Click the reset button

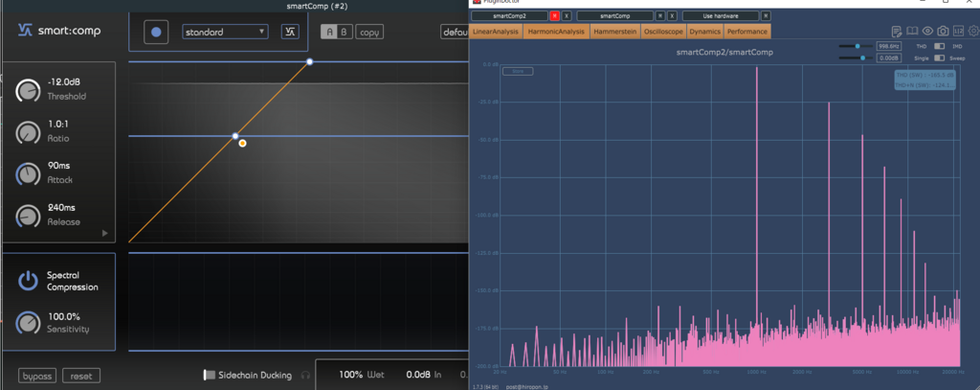(81, 377)
